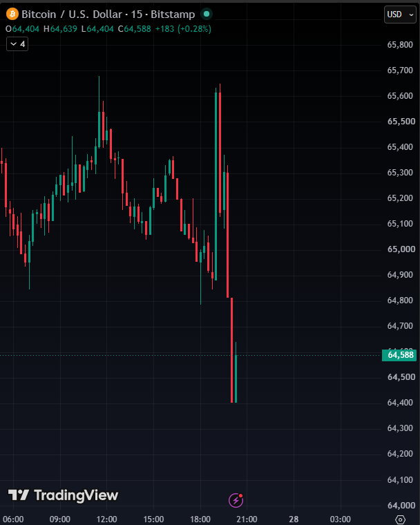Click the close value C64,588
The image size is (420, 525).
pos(134,29)
